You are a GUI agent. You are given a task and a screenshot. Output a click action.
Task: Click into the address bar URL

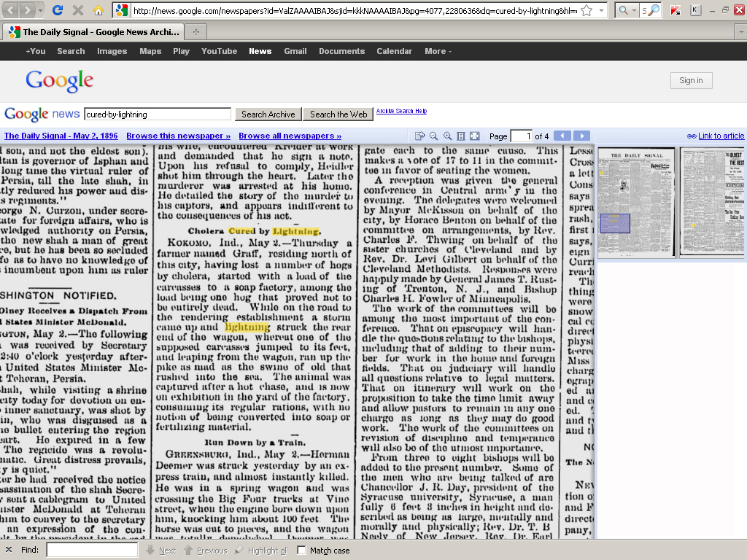355,10
